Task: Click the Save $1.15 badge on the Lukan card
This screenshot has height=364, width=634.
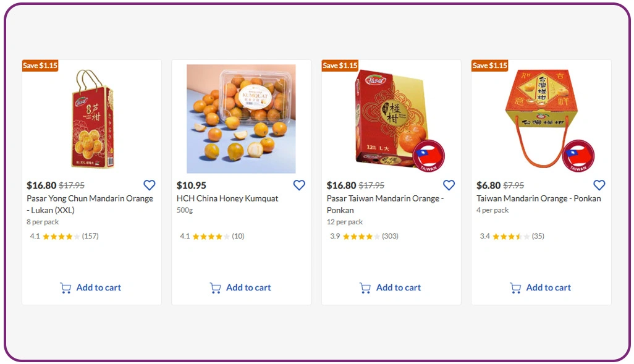Action: tap(40, 65)
